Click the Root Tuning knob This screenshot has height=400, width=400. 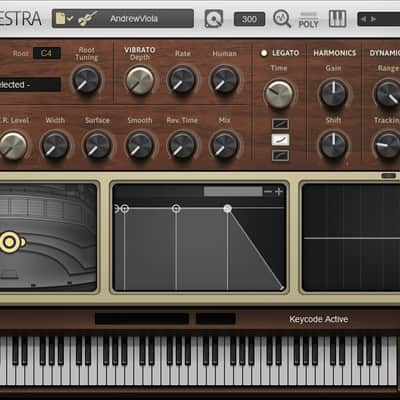click(86, 80)
